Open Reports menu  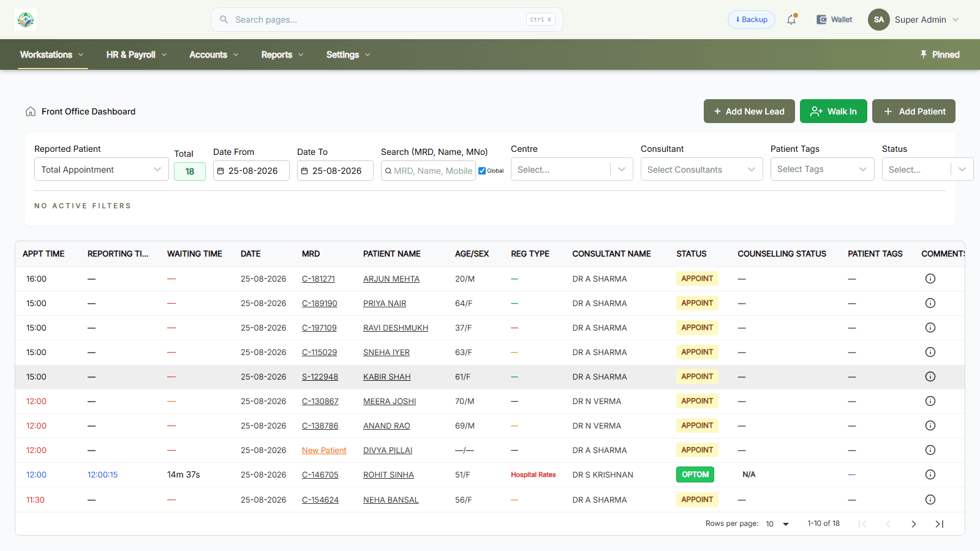click(282, 54)
